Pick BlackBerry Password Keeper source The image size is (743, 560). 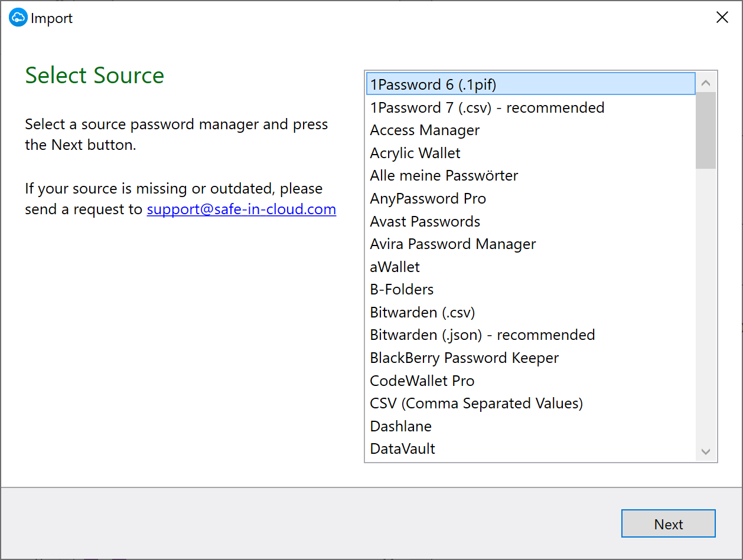pos(530,358)
